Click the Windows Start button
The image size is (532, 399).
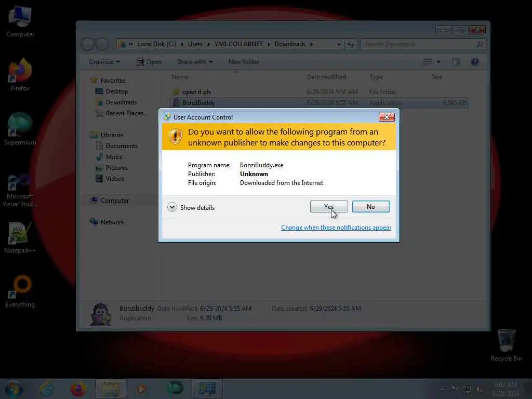point(14,389)
